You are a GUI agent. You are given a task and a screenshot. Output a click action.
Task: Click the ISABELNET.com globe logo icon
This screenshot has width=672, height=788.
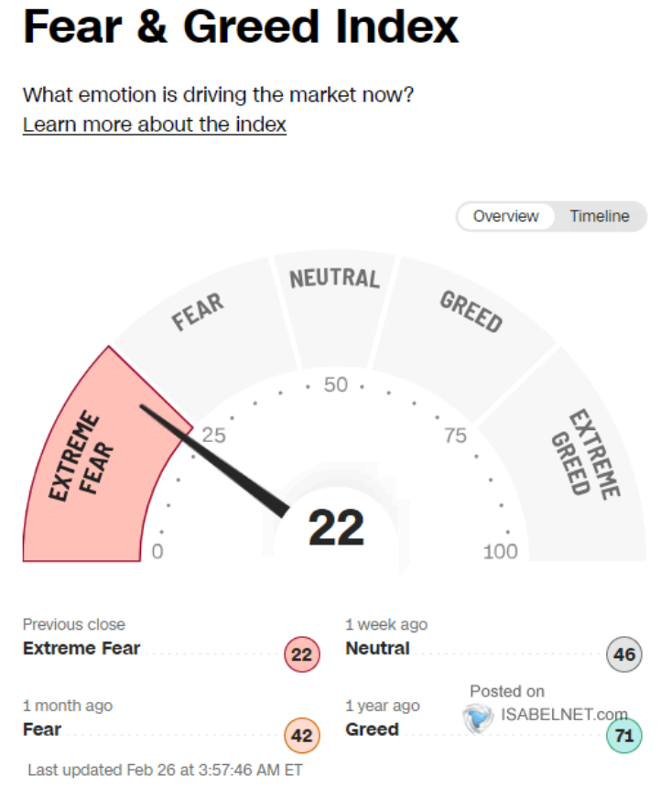pos(477,718)
